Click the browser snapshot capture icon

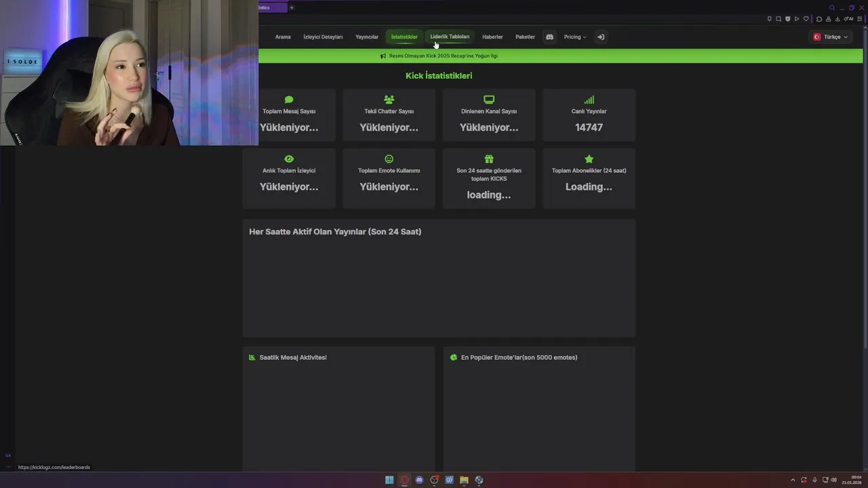[x=778, y=19]
